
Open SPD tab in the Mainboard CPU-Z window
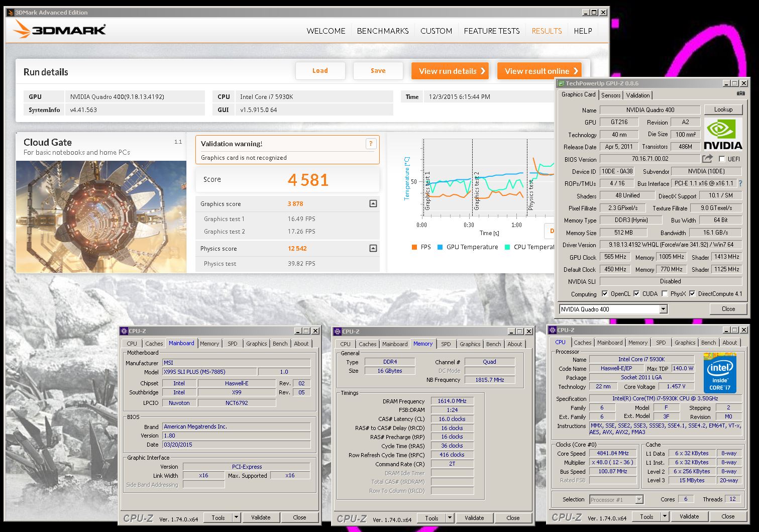pyautogui.click(x=232, y=344)
